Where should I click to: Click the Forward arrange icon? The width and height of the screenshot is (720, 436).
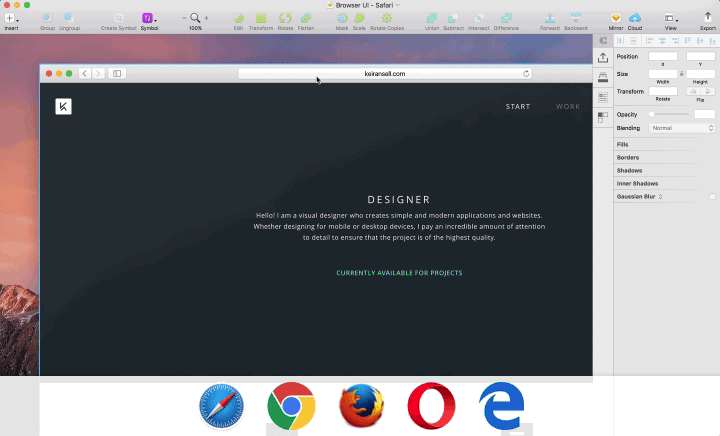coord(550,18)
